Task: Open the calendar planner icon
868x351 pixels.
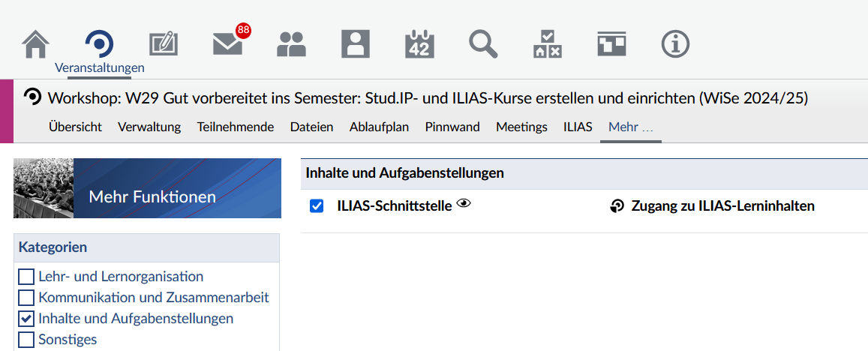Action: point(419,44)
